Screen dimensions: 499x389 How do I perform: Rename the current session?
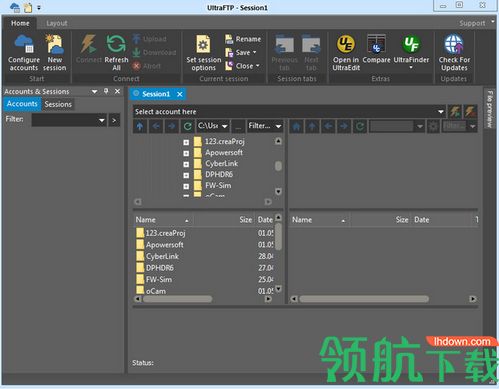pos(243,39)
